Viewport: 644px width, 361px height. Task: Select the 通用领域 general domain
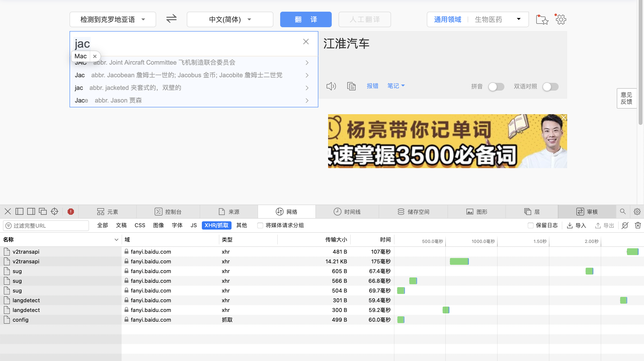pos(447,19)
